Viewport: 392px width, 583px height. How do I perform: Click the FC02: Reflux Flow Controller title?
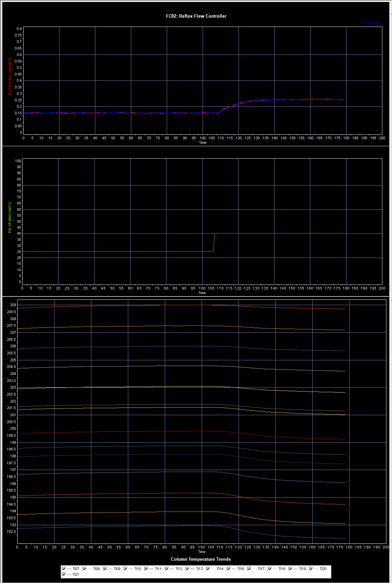click(x=196, y=16)
